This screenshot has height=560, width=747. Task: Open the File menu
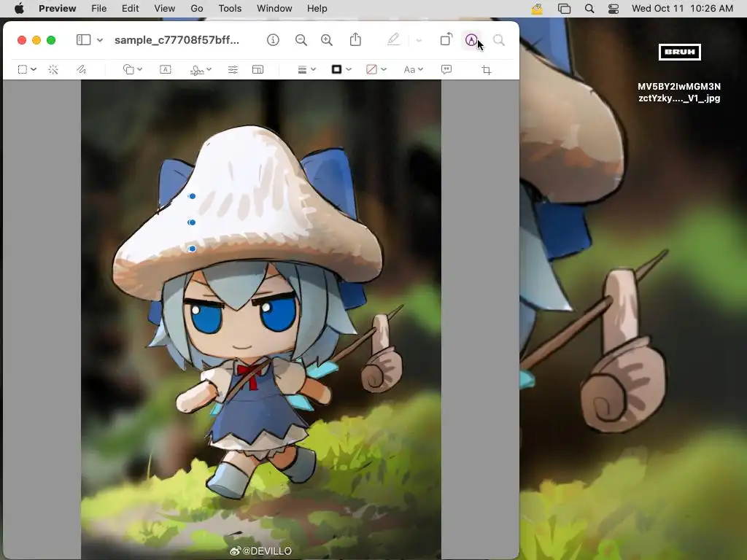click(x=99, y=8)
